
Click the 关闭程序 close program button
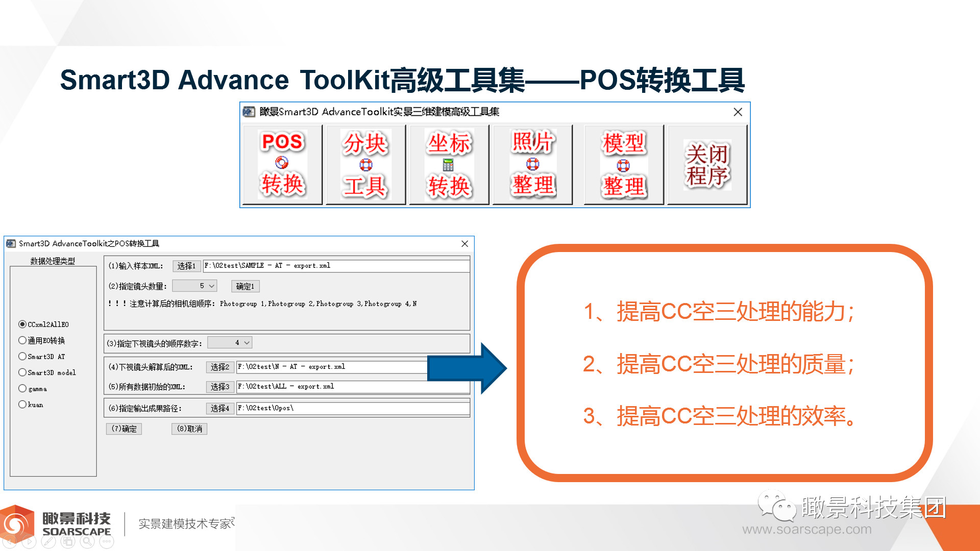tap(707, 164)
